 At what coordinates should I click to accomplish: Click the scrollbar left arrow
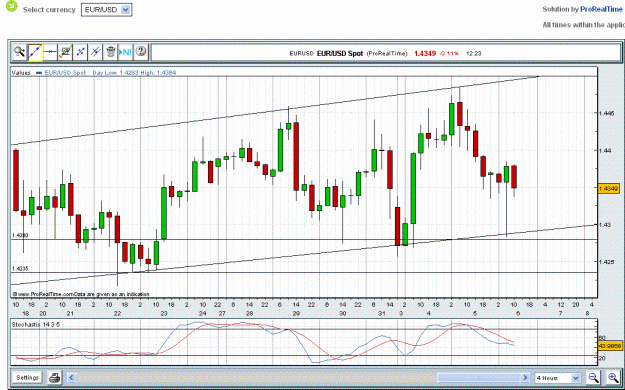click(72, 377)
